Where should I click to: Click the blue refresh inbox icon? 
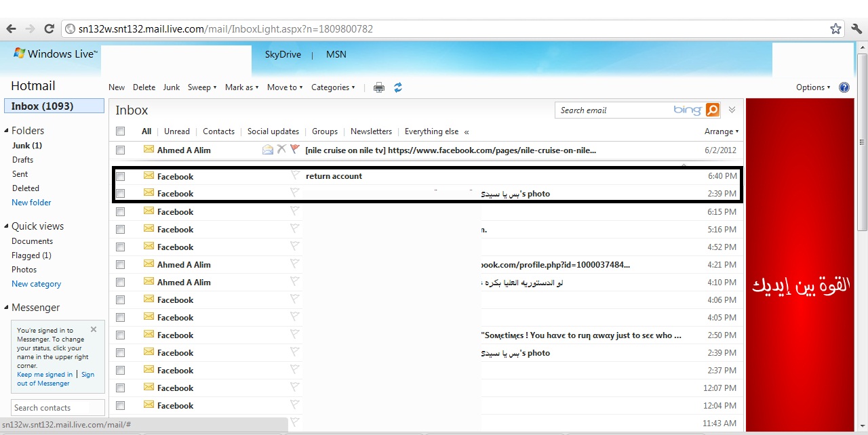tap(398, 87)
